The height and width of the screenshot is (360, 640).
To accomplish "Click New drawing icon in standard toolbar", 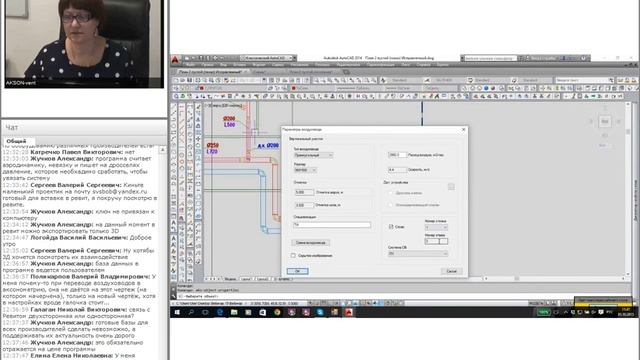I will click(176, 80).
